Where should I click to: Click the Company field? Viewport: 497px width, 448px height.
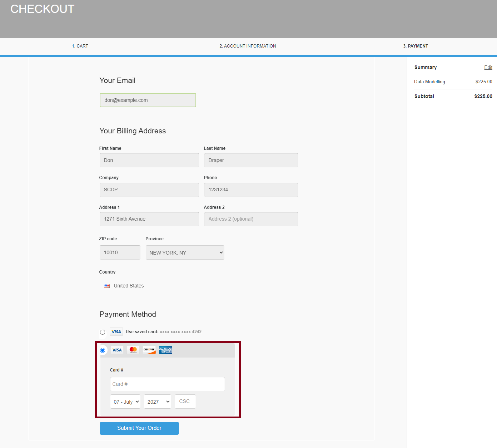click(x=149, y=189)
